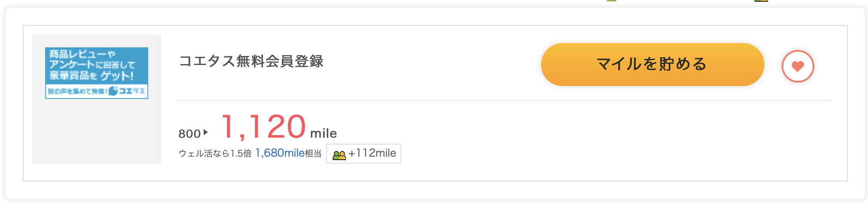Open the blue 1,680mile相当 link
Image resolution: width=868 pixels, height=204 pixels.
[288, 153]
